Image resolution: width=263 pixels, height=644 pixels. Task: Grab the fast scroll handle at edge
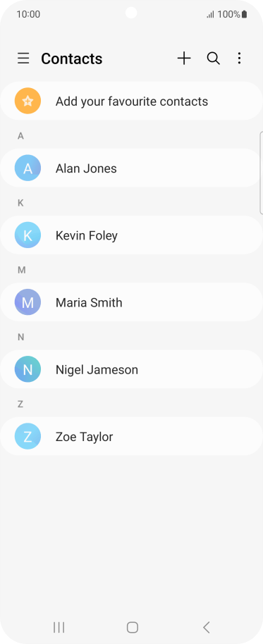pyautogui.click(x=262, y=173)
